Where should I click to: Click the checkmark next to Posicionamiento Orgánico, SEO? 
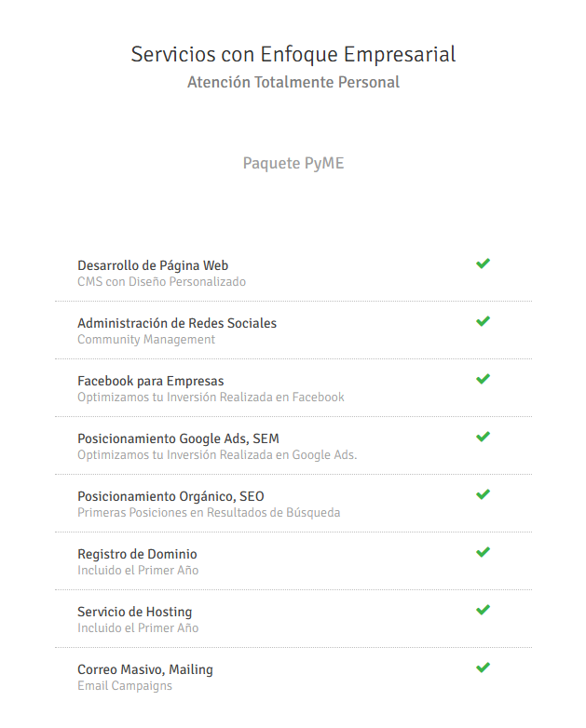point(483,494)
